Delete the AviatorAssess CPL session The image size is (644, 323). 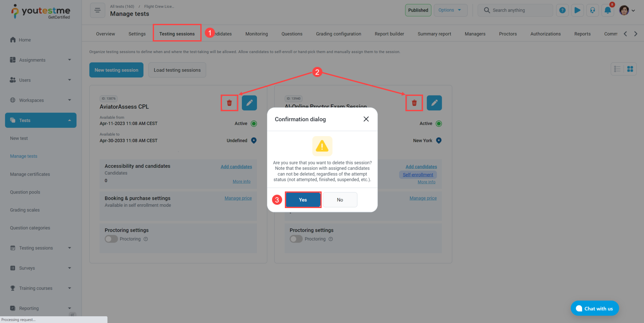(x=229, y=103)
